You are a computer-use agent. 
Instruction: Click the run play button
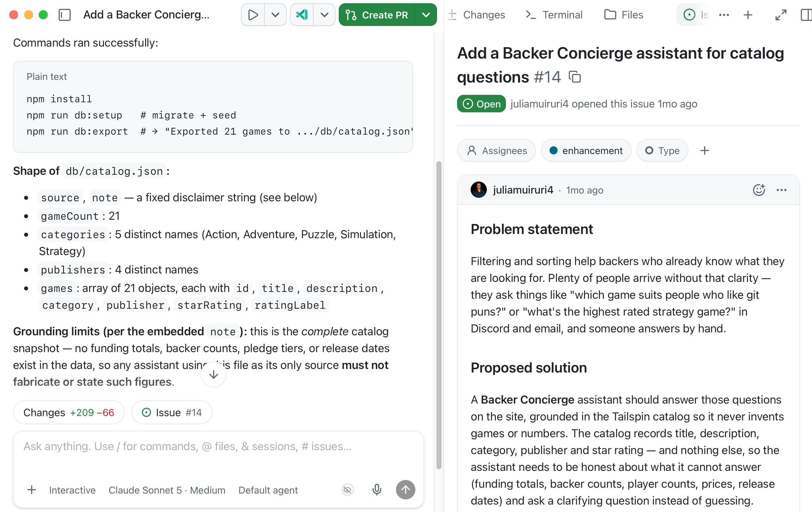253,15
